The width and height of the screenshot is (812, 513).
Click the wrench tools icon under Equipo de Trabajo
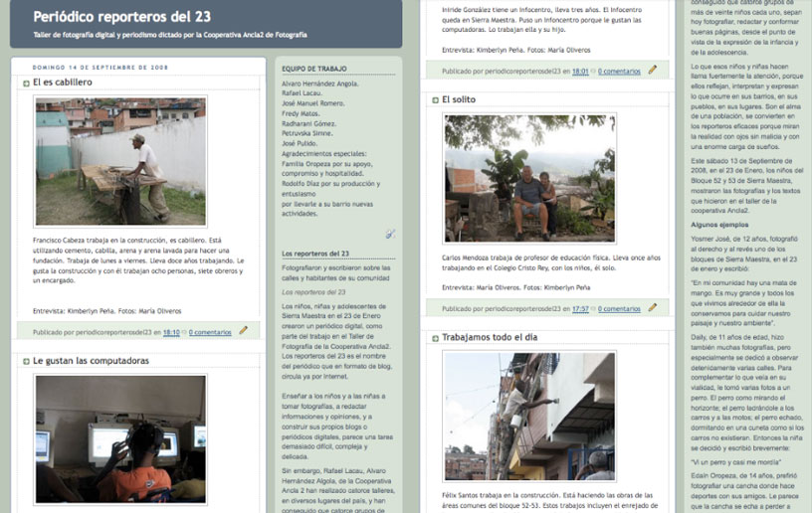coord(390,234)
